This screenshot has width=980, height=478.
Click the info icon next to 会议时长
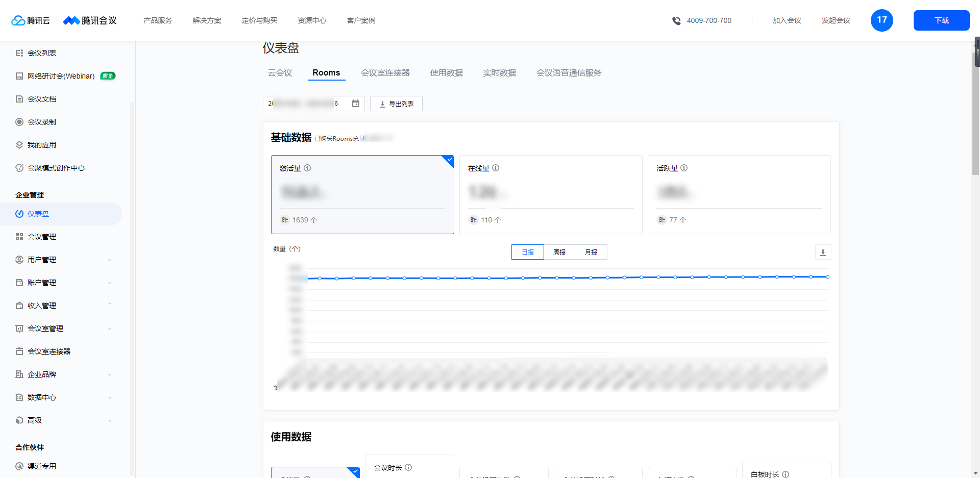click(x=408, y=467)
